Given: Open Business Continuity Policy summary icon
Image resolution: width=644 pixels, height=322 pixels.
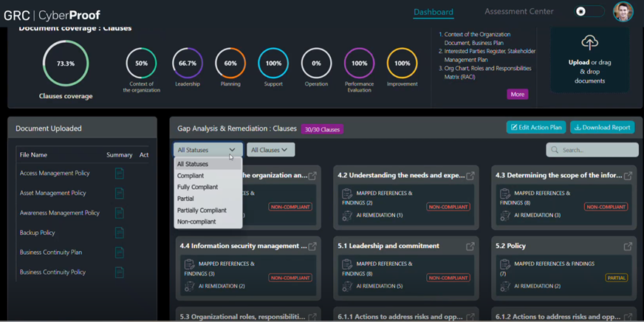Looking at the screenshot, I should pyautogui.click(x=119, y=272).
